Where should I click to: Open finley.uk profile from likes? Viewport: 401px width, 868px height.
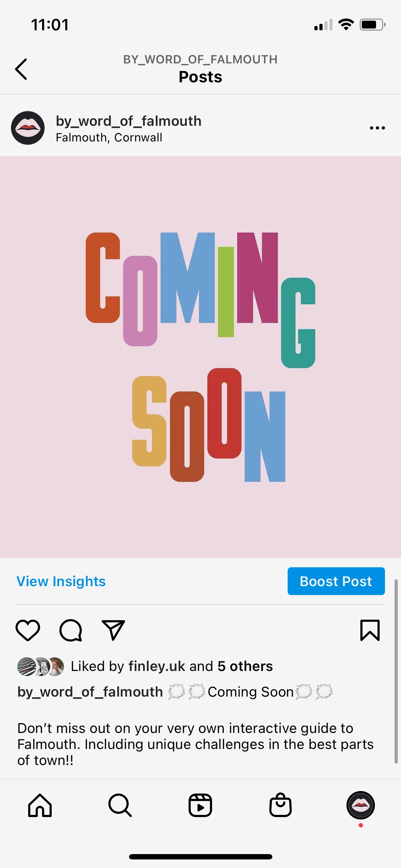coord(157,666)
